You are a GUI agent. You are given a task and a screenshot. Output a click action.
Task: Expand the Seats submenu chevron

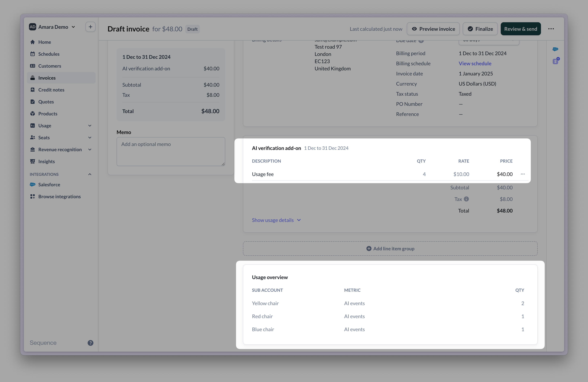(x=90, y=137)
